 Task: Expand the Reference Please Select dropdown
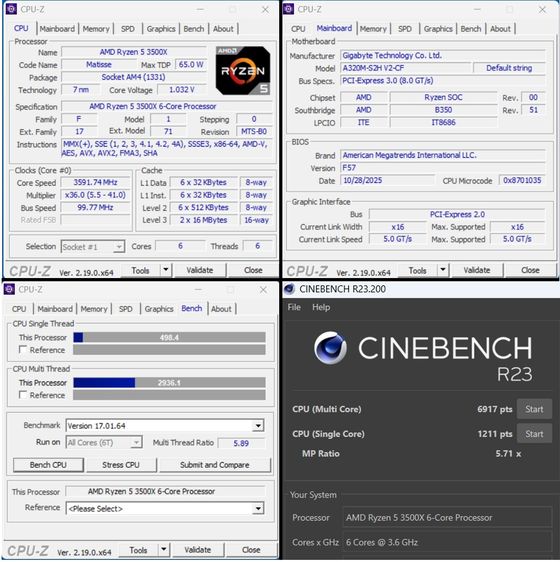258,508
